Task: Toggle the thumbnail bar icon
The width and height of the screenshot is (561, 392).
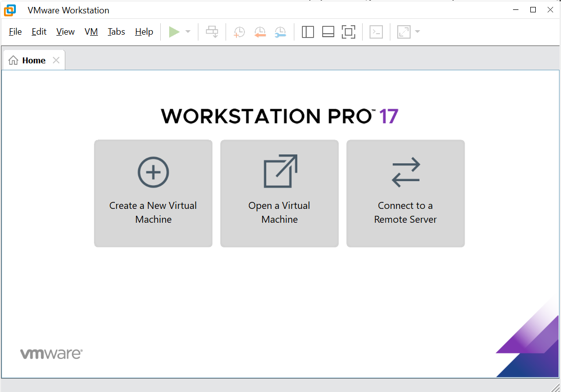Action: (x=328, y=32)
